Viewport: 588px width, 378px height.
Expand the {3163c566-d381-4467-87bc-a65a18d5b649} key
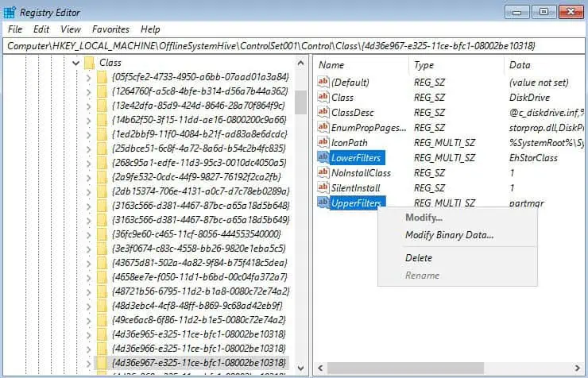88,220
